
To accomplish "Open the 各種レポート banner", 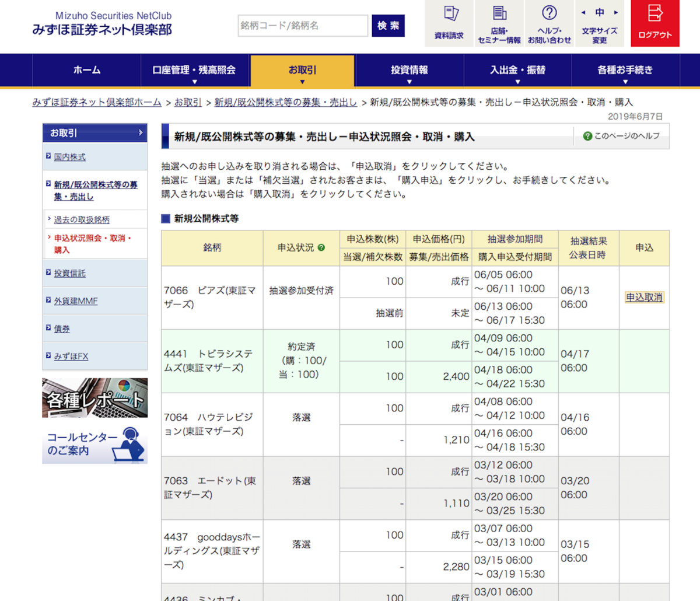I will (x=94, y=398).
